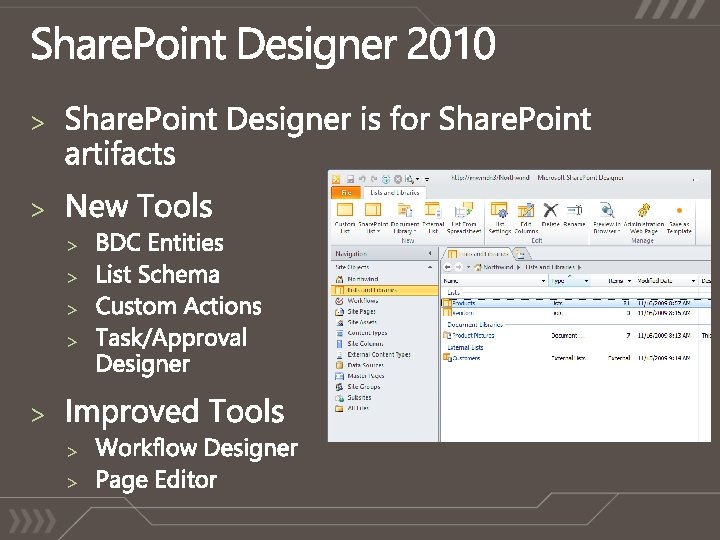Open the recent history dropdown in the breadcrumb bar

click(468, 267)
